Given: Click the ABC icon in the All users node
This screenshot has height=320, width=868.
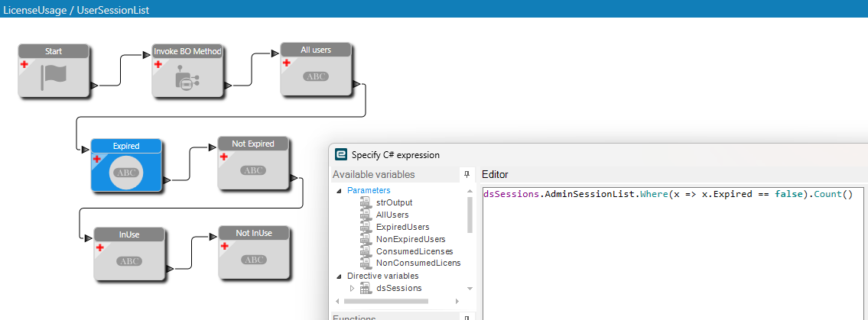Looking at the screenshot, I should pyautogui.click(x=317, y=76).
